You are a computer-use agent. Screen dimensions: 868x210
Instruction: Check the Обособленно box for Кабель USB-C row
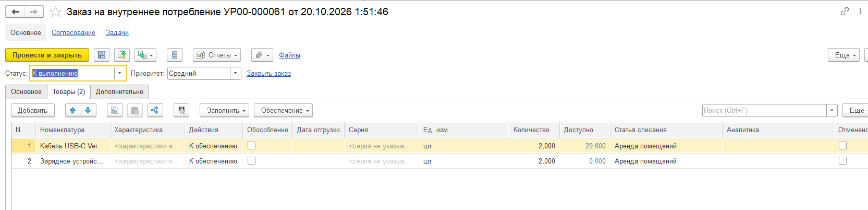click(x=251, y=146)
